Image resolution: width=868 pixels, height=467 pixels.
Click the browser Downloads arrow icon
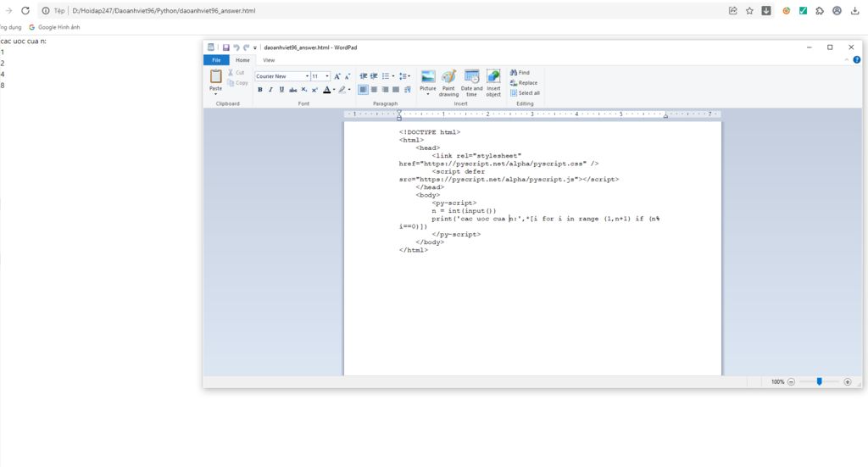[854, 10]
